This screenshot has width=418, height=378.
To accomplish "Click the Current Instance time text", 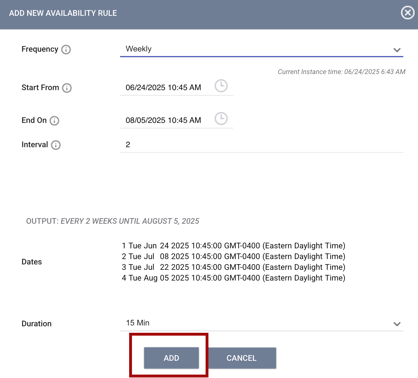I will coord(341,72).
